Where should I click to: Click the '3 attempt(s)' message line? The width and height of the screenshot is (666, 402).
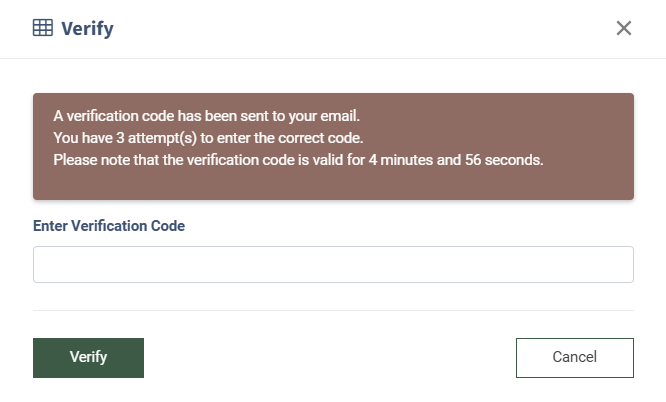click(x=208, y=138)
